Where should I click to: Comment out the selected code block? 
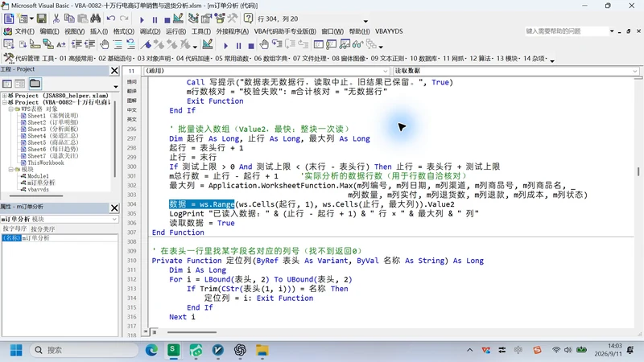[x=118, y=44]
